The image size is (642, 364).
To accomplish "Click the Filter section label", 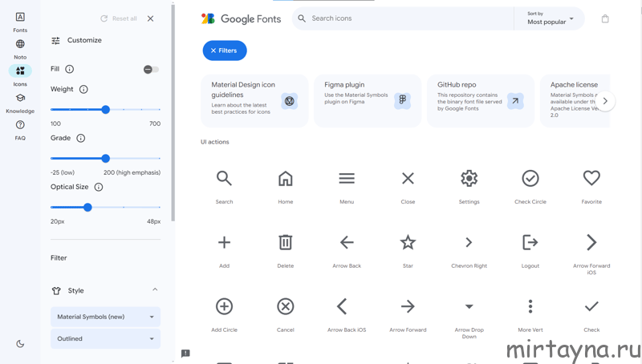I will click(59, 258).
